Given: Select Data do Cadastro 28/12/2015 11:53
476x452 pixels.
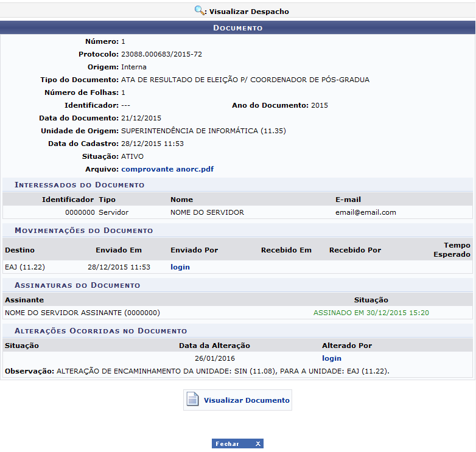Looking at the screenshot, I should click(152, 144).
